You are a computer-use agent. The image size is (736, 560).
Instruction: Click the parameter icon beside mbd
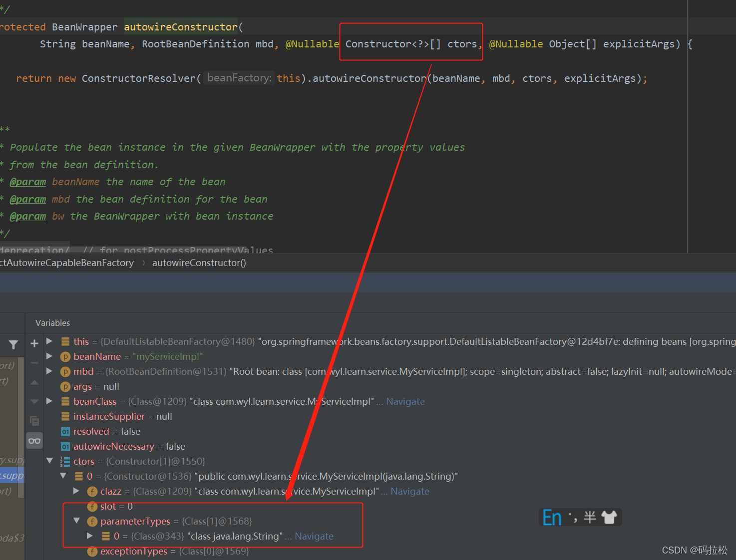(x=65, y=372)
